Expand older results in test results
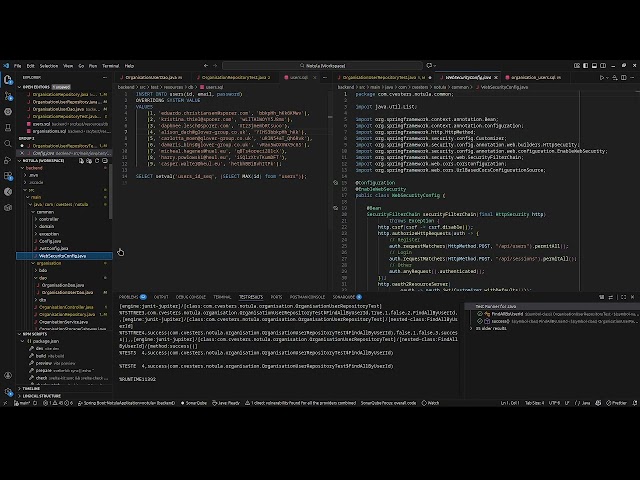 tap(491, 328)
